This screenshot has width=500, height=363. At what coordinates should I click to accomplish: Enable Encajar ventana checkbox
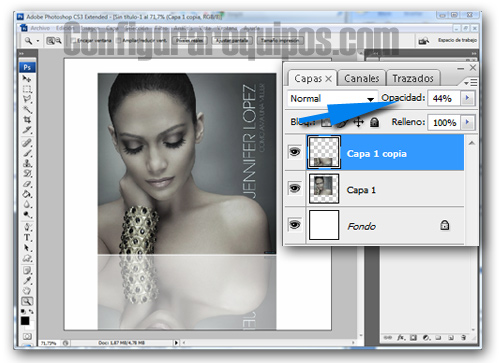pyautogui.click(x=74, y=41)
